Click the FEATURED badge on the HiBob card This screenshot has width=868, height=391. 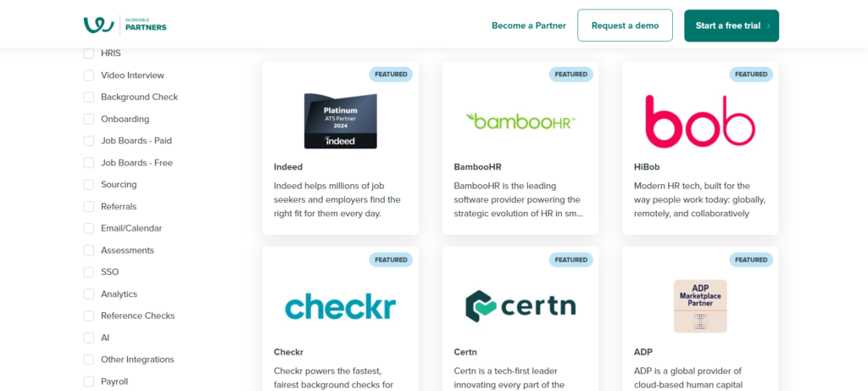pos(751,74)
